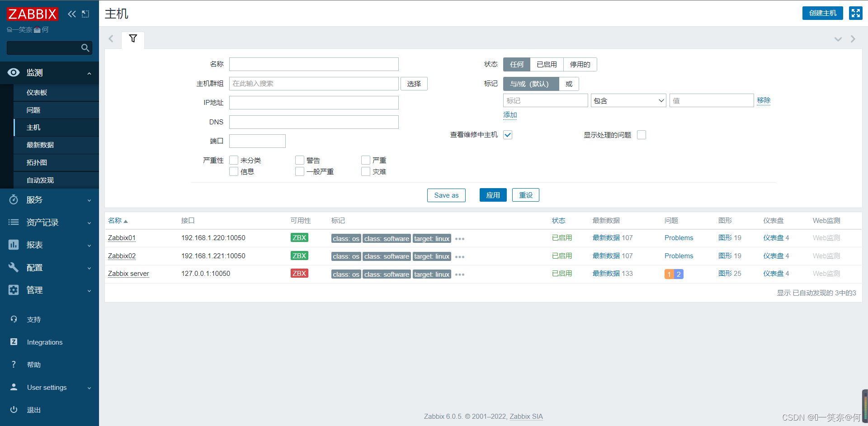Click the headset icon beside 支持
The height and width of the screenshot is (426, 868).
[14, 319]
